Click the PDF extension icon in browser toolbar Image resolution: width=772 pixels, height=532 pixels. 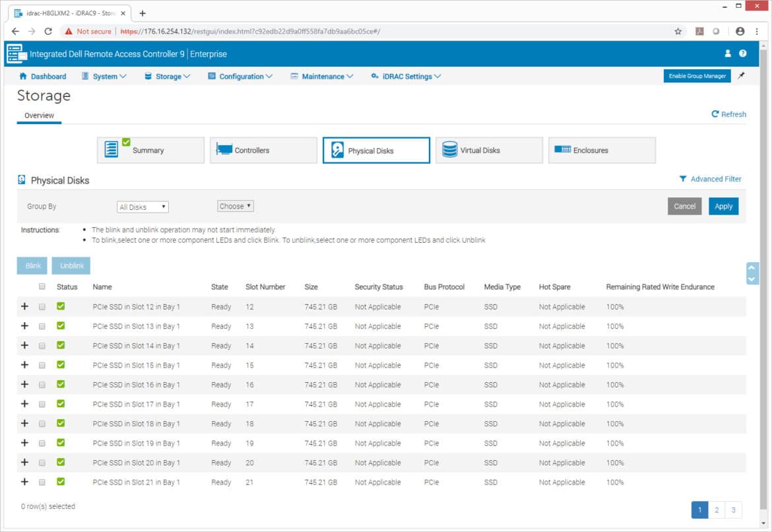click(699, 32)
